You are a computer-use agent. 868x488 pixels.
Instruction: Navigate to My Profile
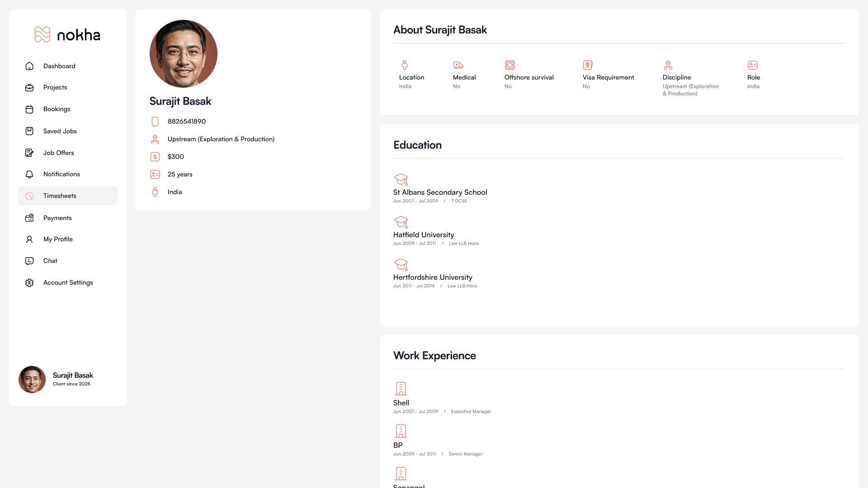[58, 239]
